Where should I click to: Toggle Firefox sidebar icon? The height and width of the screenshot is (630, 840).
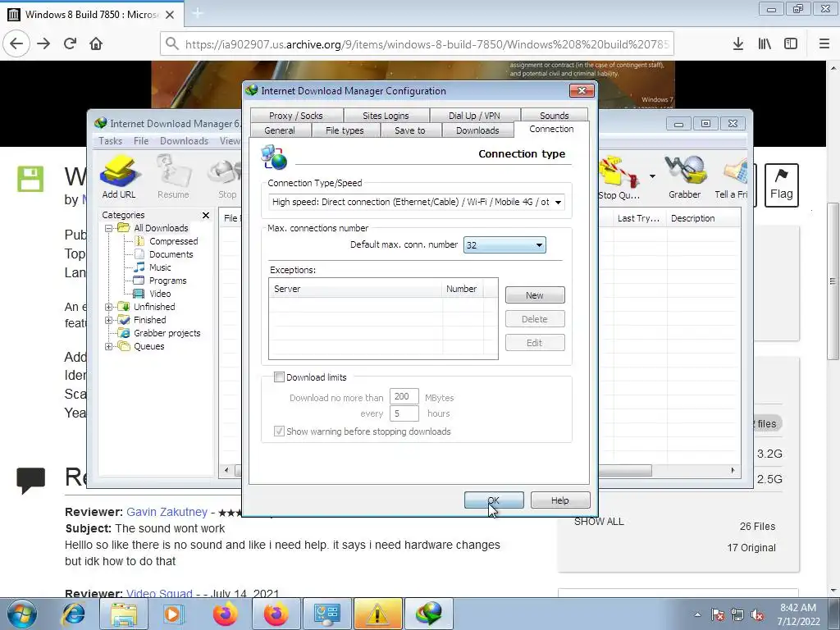(791, 43)
